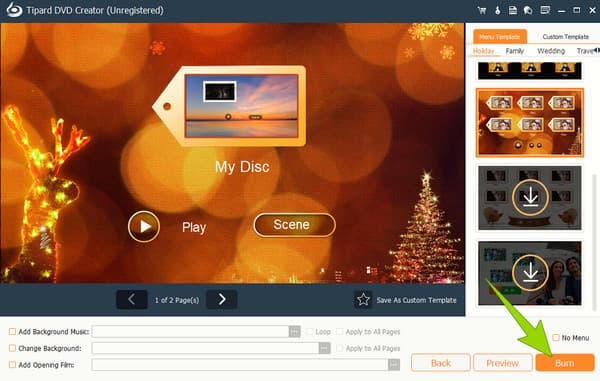Enable Change Background checkbox

[12, 348]
